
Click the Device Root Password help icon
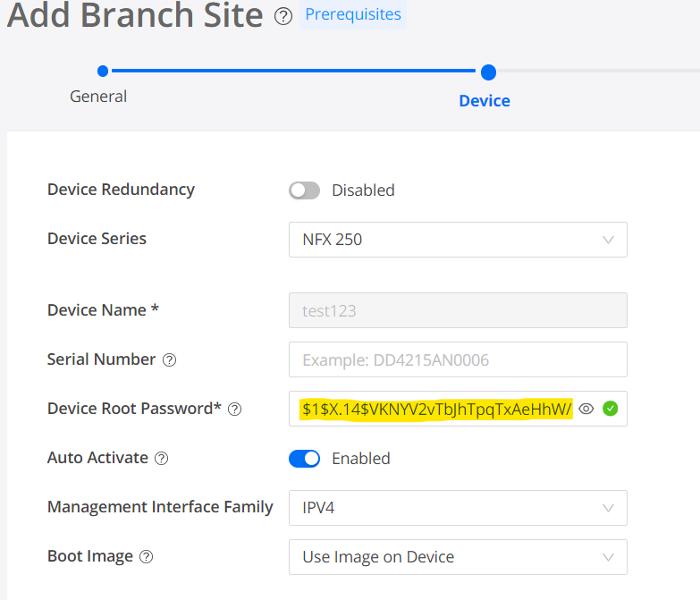235,409
